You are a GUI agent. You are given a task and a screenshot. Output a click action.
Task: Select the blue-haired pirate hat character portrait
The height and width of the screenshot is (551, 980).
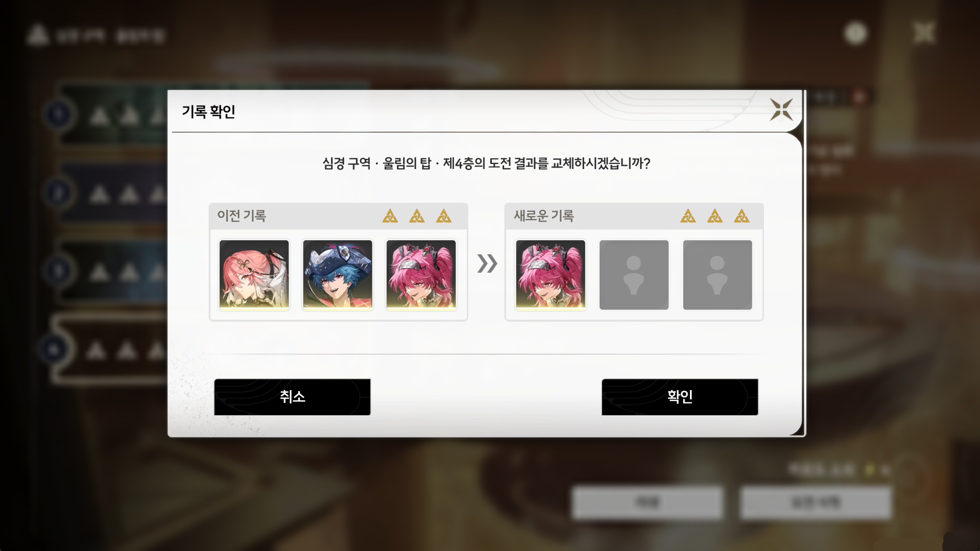[338, 275]
